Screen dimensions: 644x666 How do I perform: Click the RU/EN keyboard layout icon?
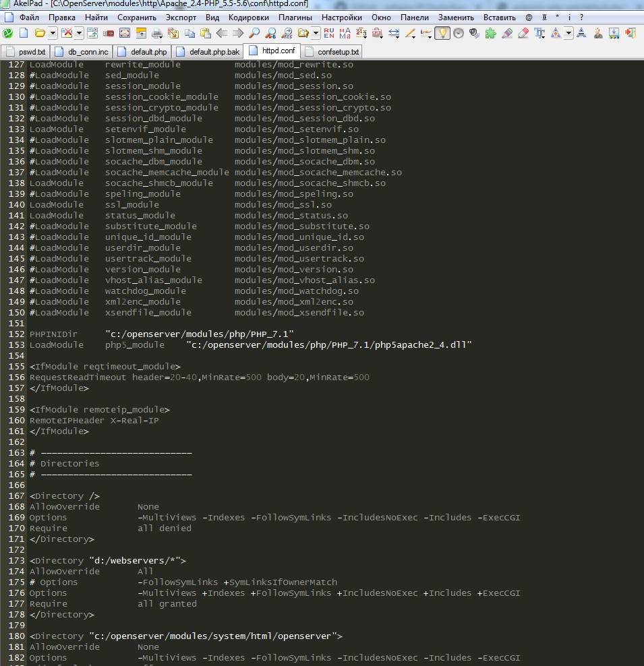point(329,32)
